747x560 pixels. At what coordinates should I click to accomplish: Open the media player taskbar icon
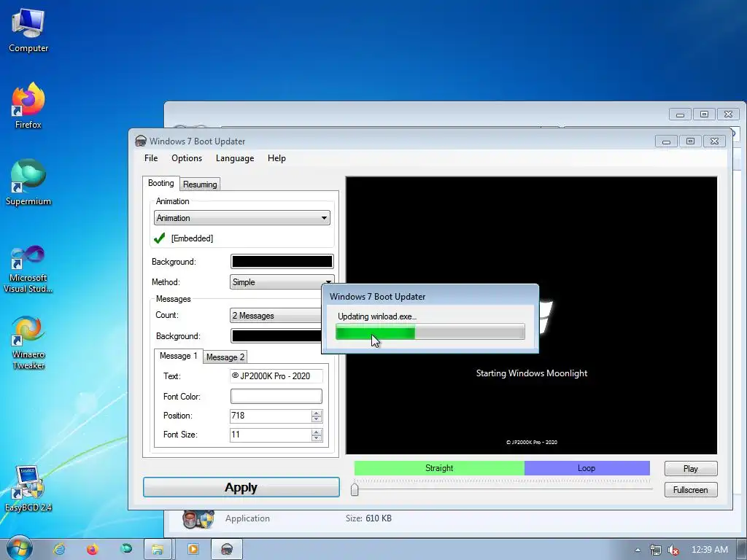click(x=193, y=549)
